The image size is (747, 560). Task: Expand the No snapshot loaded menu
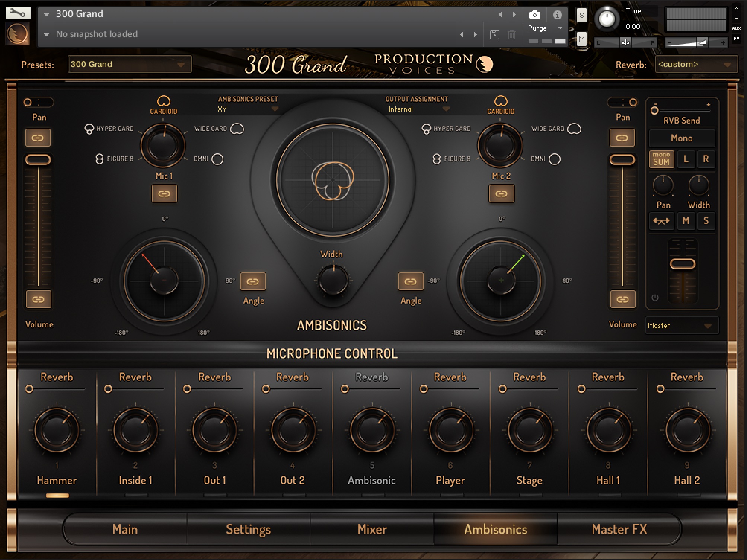tap(47, 35)
